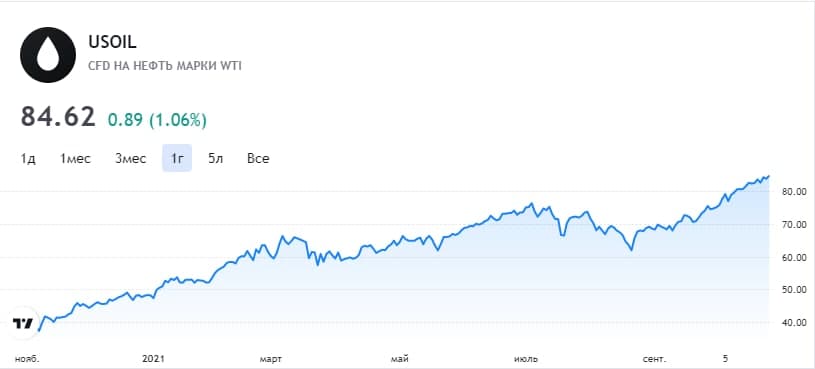Click the сент. marker on time axis
This screenshot has width=815, height=369.
654,359
